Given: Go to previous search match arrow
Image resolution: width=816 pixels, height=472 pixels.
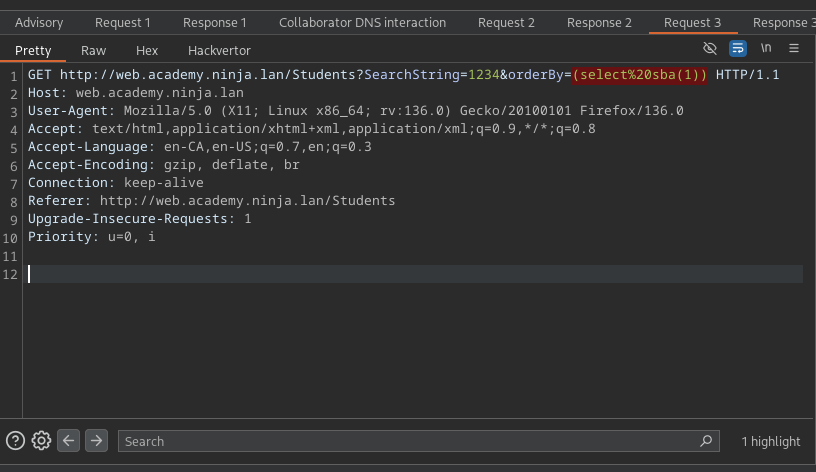Looking at the screenshot, I should coord(68,441).
